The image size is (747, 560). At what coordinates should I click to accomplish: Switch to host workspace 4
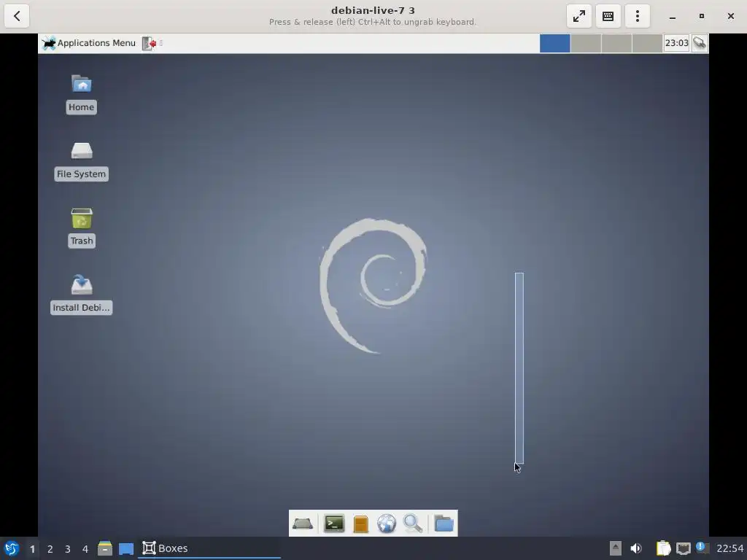click(x=85, y=549)
